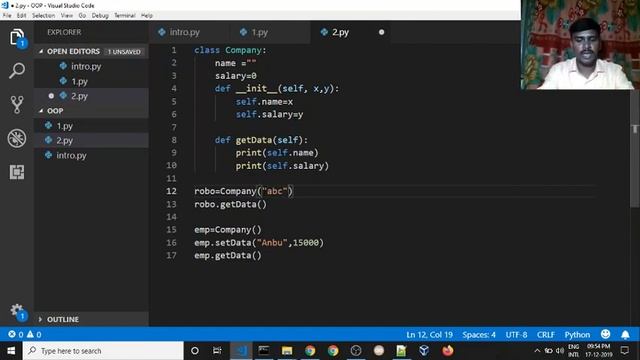Open the notifications bell in status bar

625,335
